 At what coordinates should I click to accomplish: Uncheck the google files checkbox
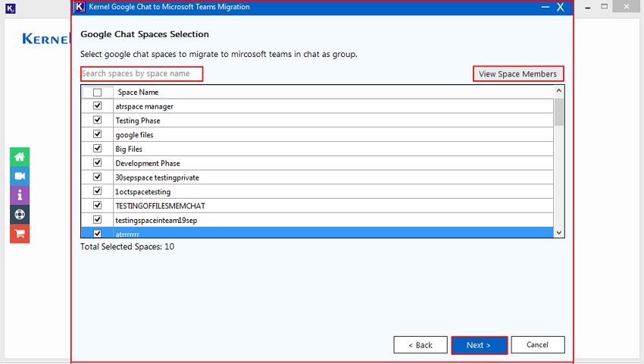point(97,134)
